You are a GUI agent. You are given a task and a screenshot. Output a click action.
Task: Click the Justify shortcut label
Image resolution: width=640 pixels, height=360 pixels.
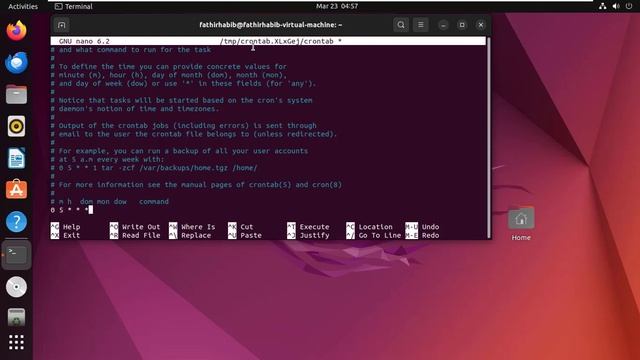(x=314, y=236)
